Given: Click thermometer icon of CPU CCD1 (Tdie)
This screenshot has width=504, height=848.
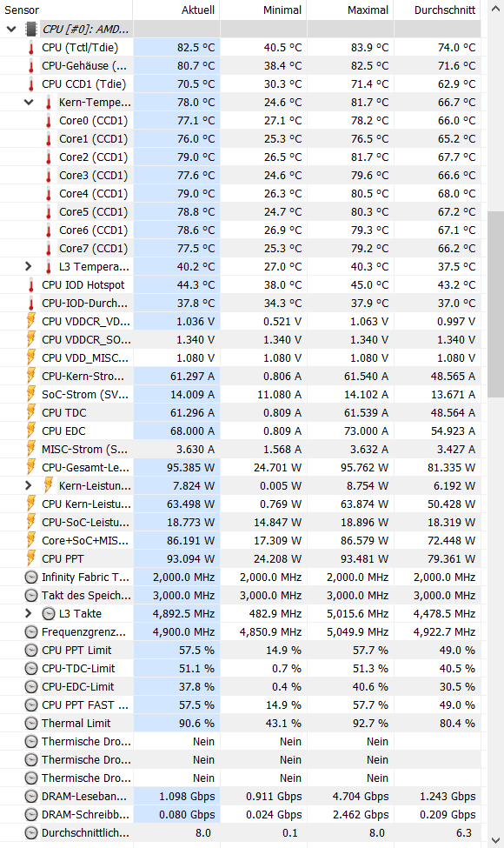Looking at the screenshot, I should point(30,84).
